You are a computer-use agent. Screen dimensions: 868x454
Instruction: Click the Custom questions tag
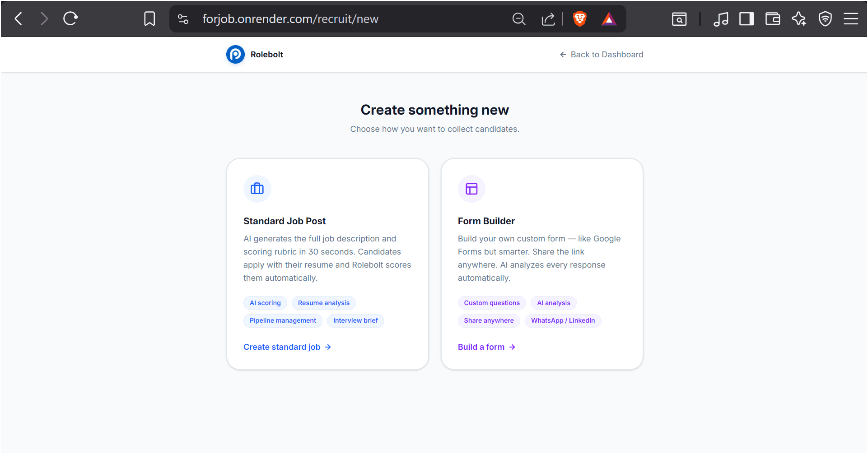[492, 303]
